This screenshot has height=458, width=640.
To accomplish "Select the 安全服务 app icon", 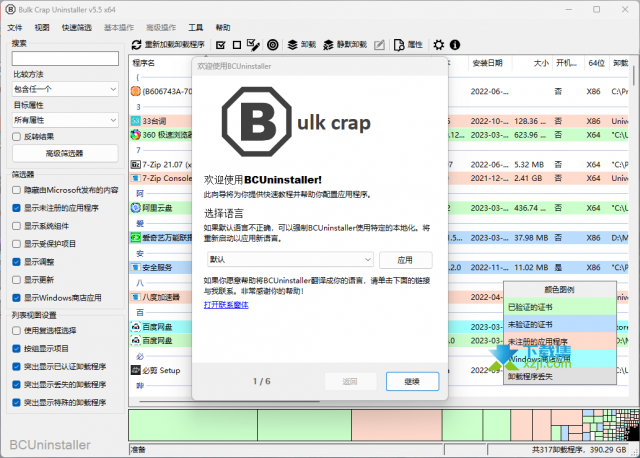I will tap(136, 267).
